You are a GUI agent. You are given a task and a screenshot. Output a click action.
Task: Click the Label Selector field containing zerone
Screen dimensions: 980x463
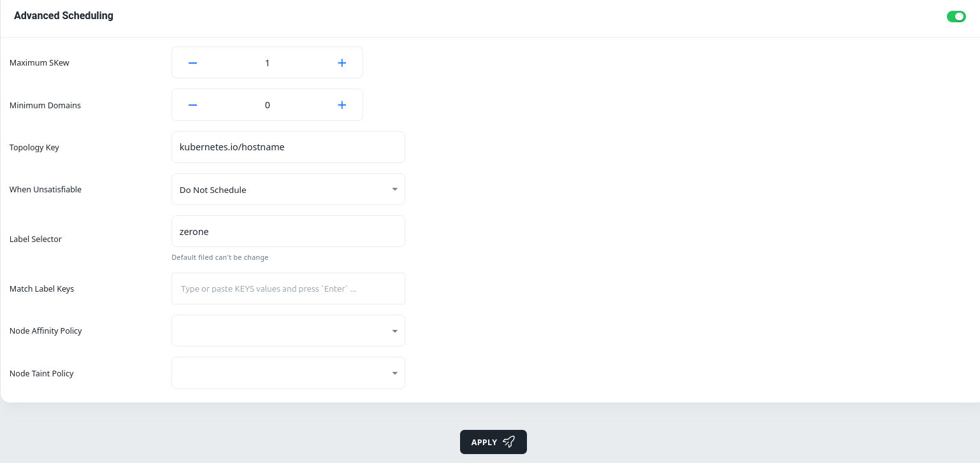point(288,231)
